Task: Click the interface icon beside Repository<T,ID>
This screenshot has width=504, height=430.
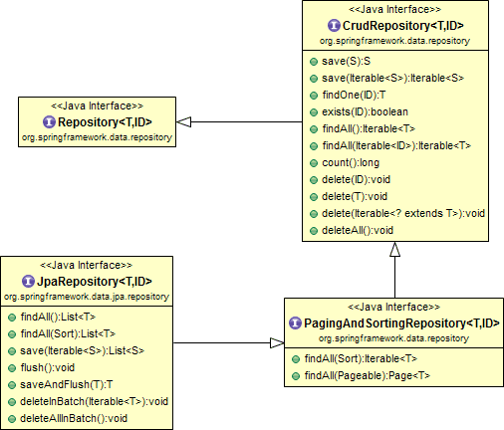Action: pyautogui.click(x=49, y=121)
